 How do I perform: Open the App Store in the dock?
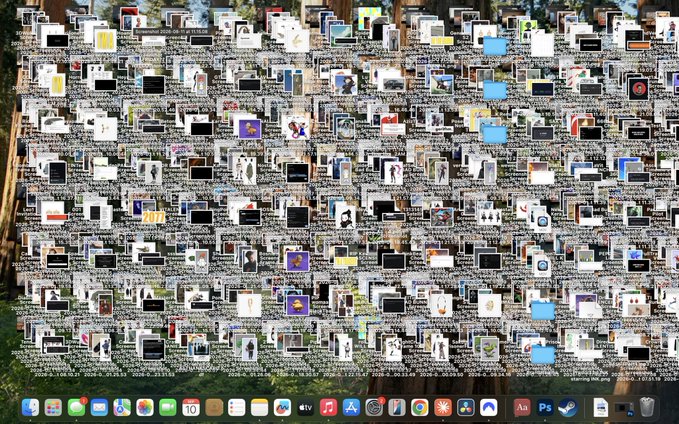(351, 408)
